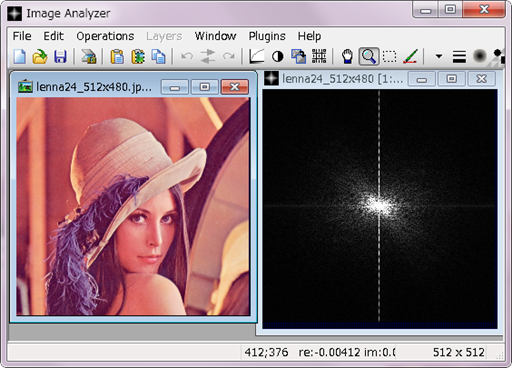512x368 pixels.
Task: Open the Operations menu
Action: (x=105, y=36)
